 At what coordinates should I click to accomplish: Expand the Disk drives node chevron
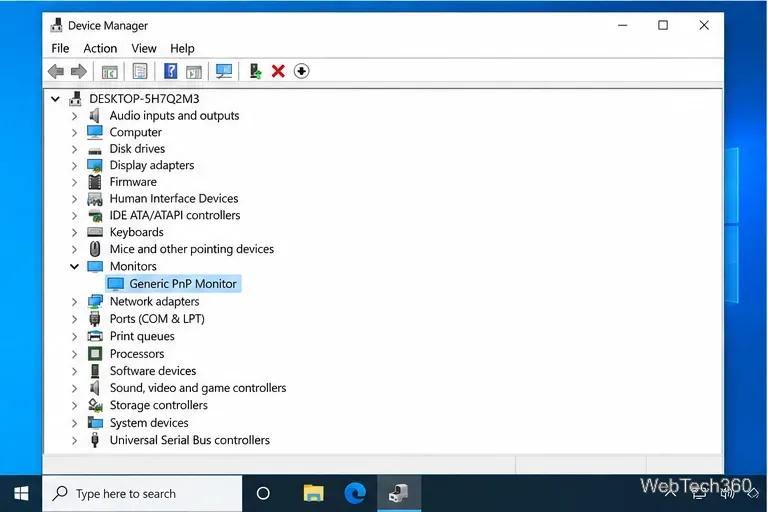[x=74, y=149]
